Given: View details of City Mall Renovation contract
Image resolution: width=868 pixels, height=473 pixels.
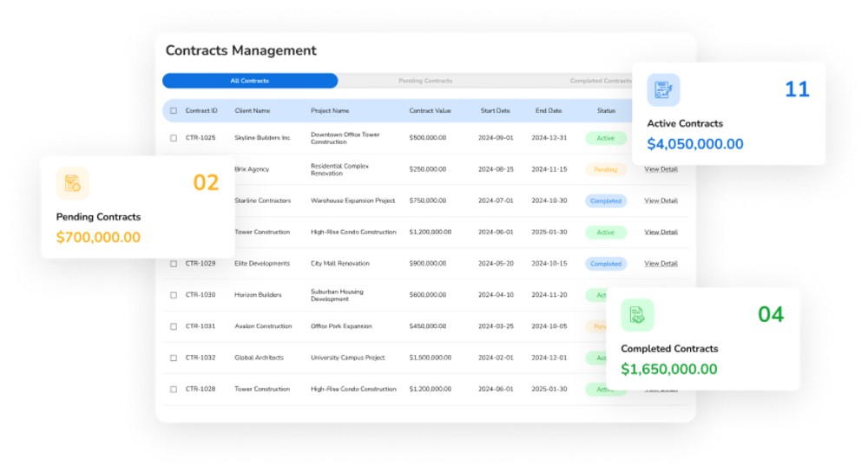Looking at the screenshot, I should (x=661, y=264).
